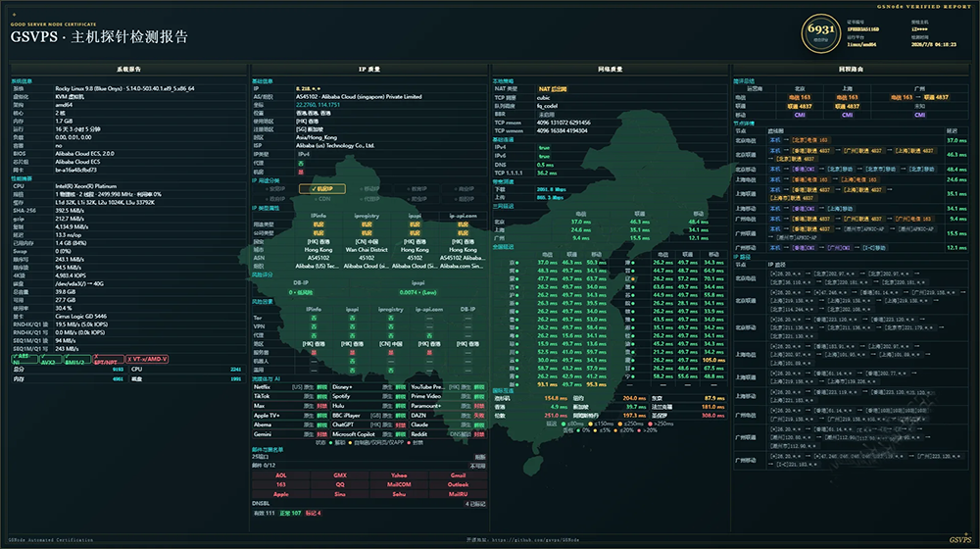Click the faded CDN usage chip
This screenshot has height=549, width=980.
(x=324, y=199)
